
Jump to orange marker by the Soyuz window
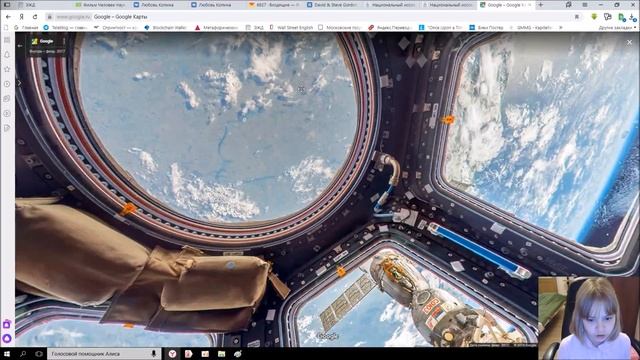pos(340,271)
